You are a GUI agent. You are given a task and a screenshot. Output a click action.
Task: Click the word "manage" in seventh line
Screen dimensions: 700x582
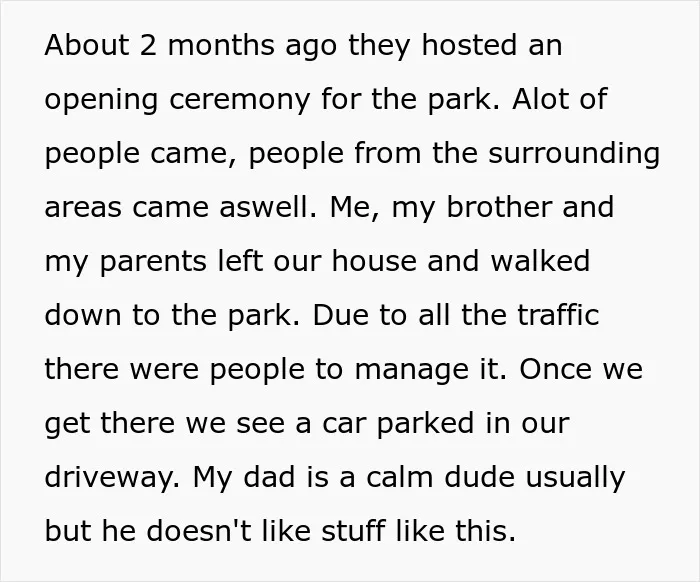tap(411, 370)
